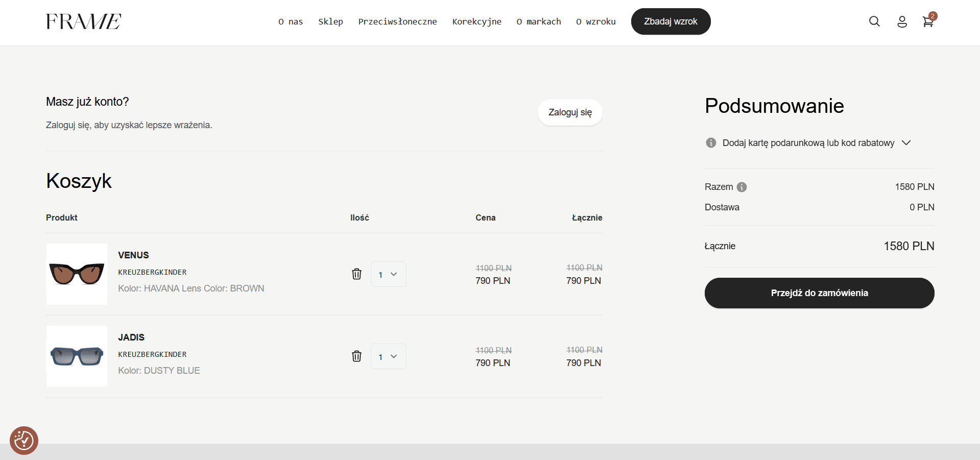Click KREUZBERGKINDER brand under JADIS

click(x=152, y=354)
